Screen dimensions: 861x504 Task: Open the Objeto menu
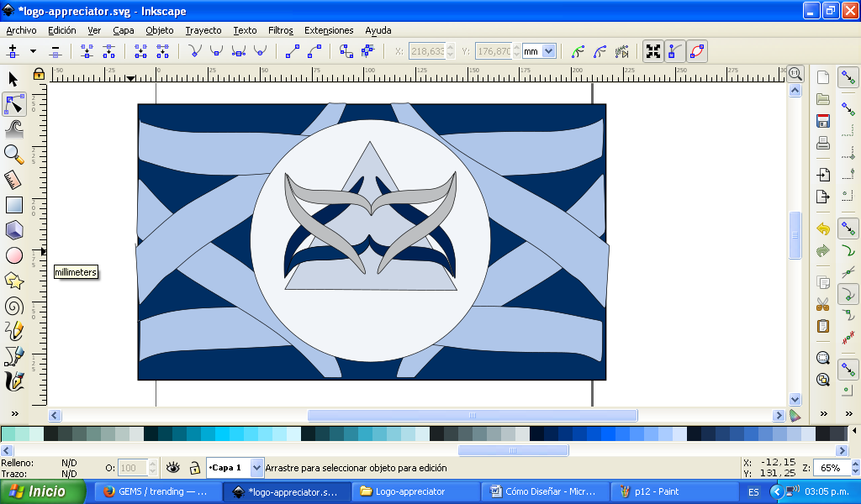159,30
